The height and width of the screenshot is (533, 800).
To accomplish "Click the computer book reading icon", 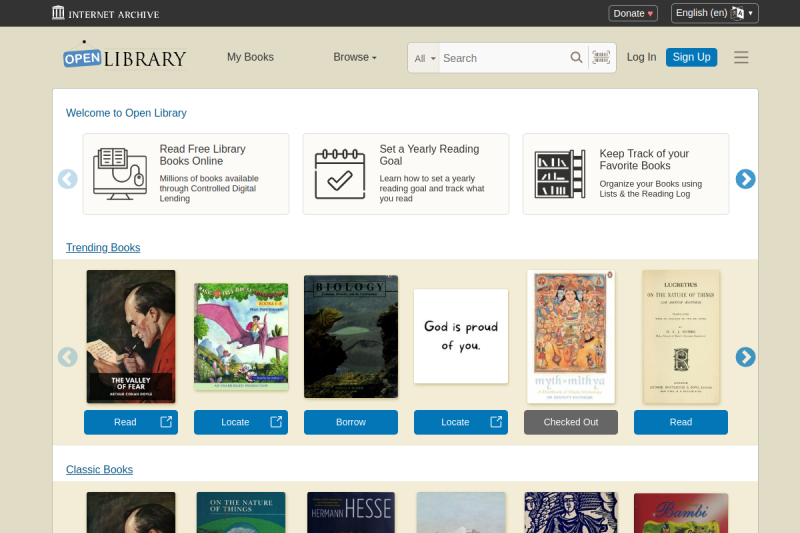I will [x=120, y=174].
